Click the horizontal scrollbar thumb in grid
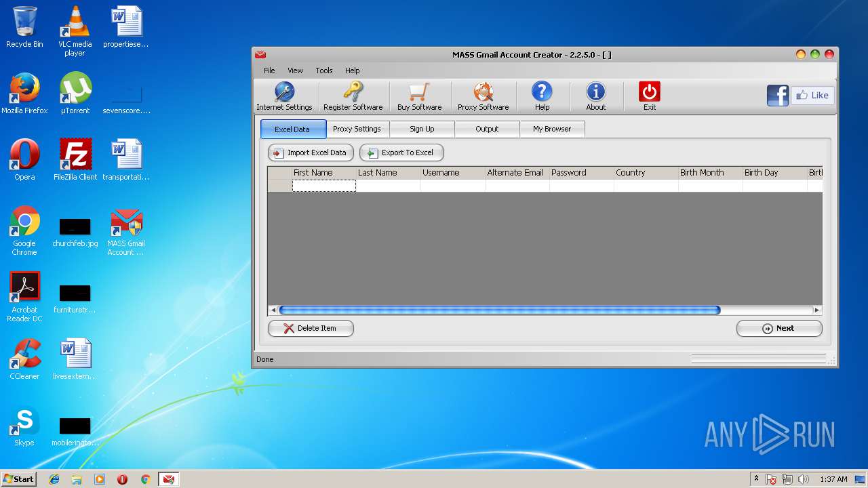Viewport: 868px width, 488px height. pyautogui.click(x=499, y=310)
